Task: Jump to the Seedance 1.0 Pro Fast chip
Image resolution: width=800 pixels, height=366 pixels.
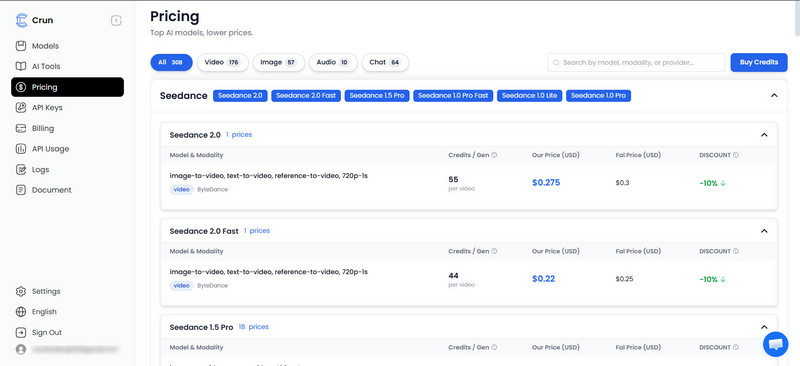Action: pyautogui.click(x=453, y=95)
